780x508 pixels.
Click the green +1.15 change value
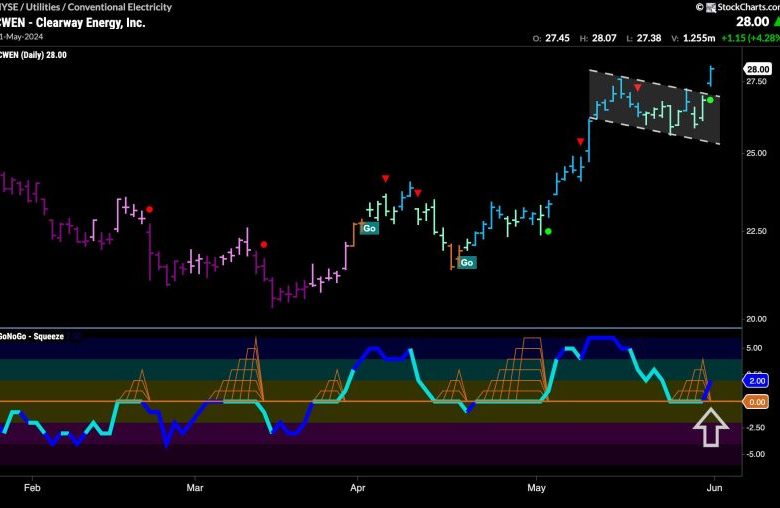pos(735,38)
